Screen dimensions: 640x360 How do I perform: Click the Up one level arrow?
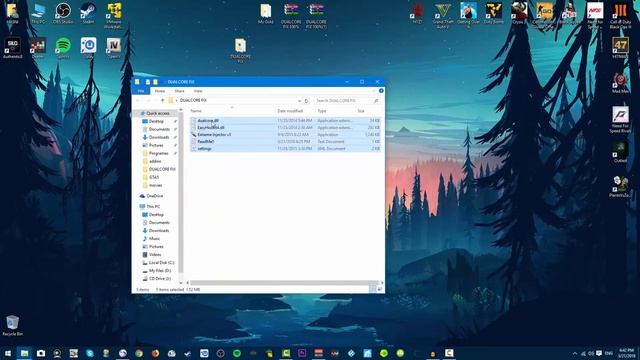click(162, 100)
